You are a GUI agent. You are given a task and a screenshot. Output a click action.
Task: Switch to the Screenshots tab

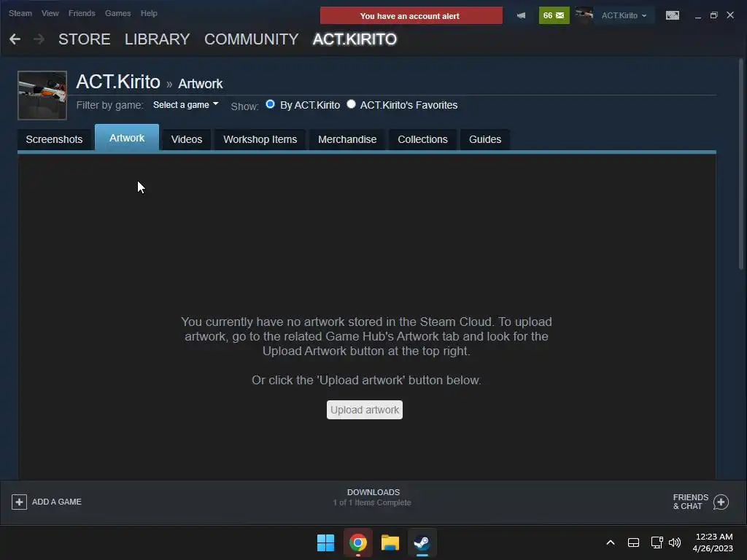click(x=54, y=139)
